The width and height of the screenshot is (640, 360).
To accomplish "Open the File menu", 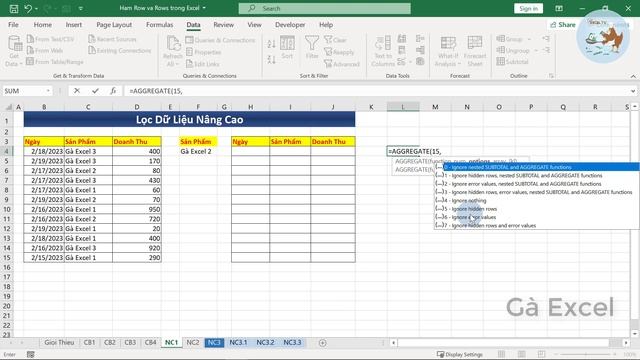I will tap(13, 24).
